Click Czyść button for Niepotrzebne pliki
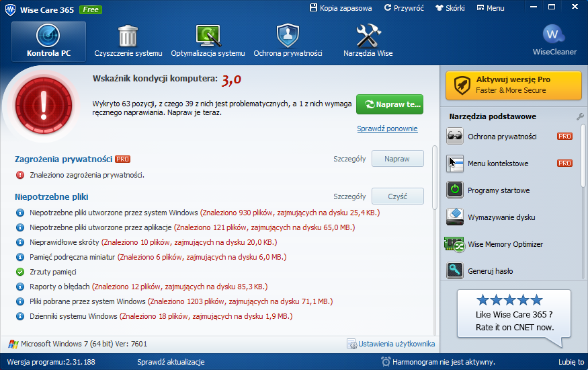Image resolution: width=588 pixels, height=370 pixels. (x=398, y=196)
